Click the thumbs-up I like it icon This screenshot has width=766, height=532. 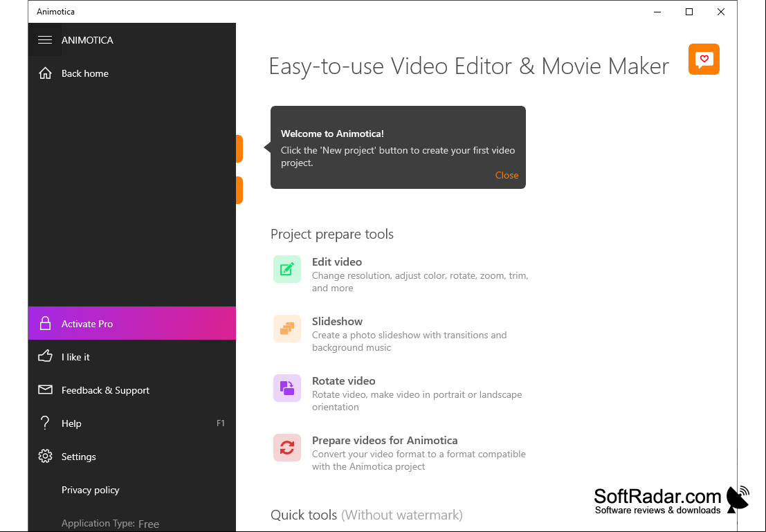(x=45, y=356)
